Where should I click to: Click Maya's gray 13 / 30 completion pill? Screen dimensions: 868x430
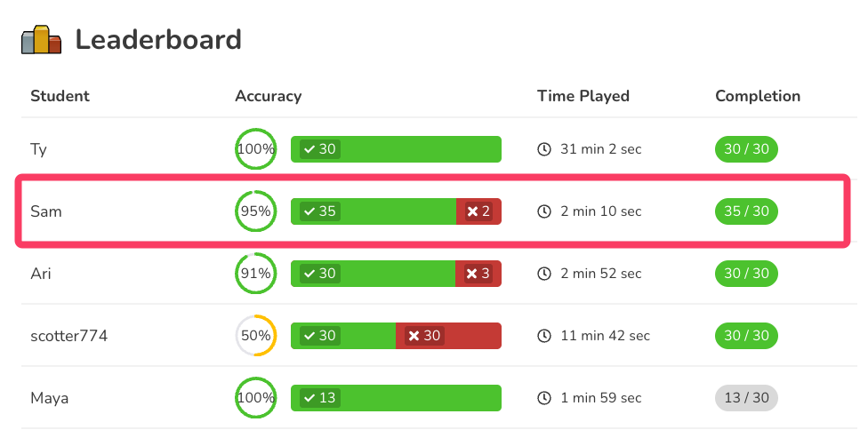click(746, 398)
